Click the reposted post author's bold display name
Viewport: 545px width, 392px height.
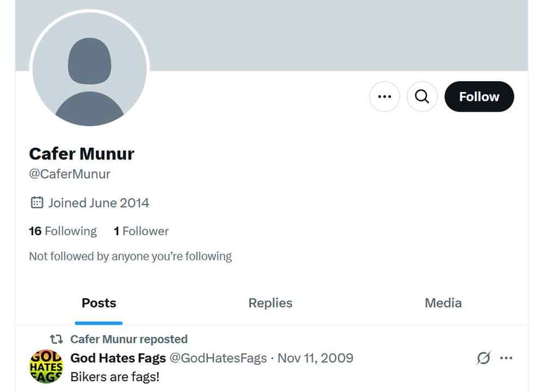118,358
